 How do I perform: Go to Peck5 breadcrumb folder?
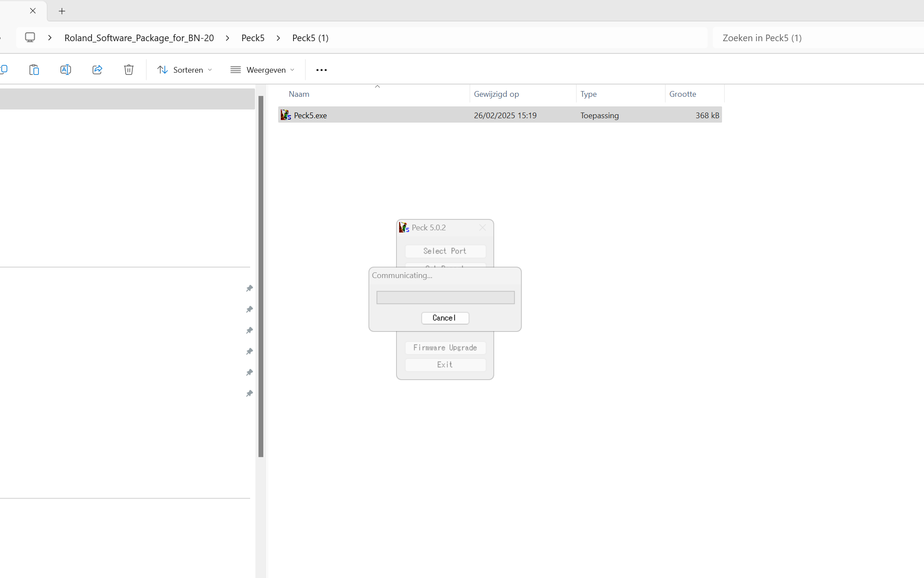[x=253, y=38]
